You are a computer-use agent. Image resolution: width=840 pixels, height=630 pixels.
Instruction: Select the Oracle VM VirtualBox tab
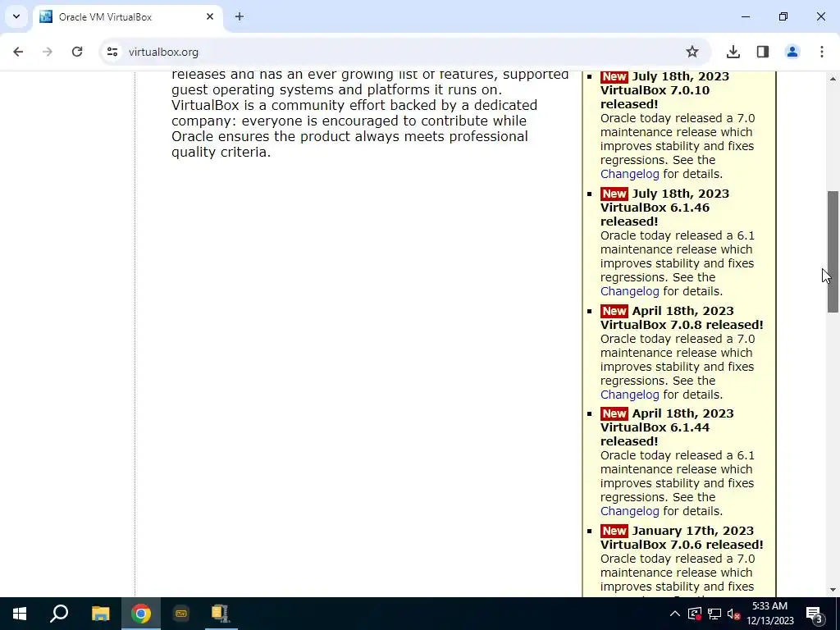tap(127, 16)
